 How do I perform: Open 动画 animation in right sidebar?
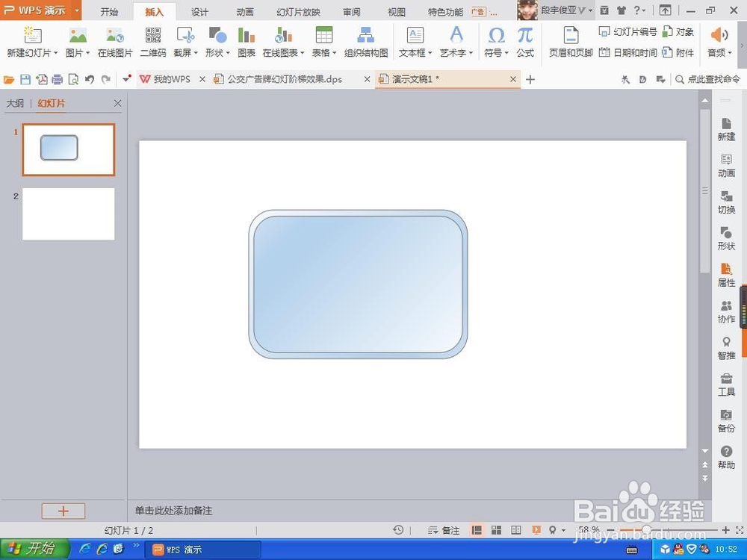click(x=726, y=166)
